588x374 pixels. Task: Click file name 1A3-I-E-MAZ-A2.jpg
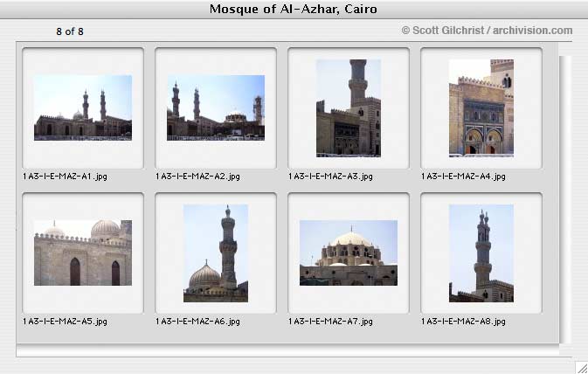(x=197, y=177)
